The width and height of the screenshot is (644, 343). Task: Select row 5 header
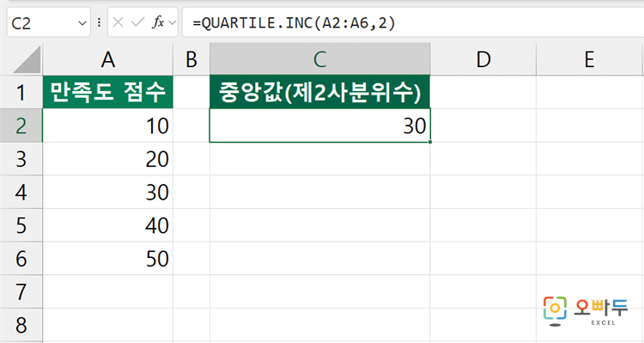point(21,225)
